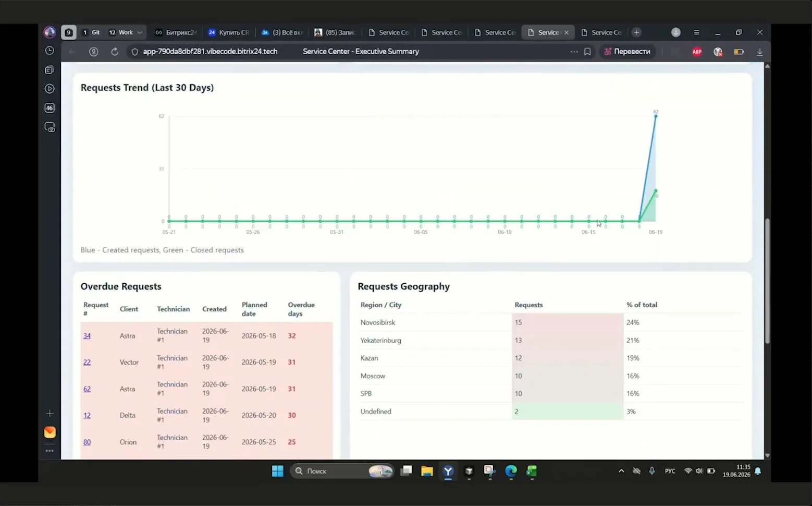
Task: Go back using the back arrow
Action: click(x=72, y=52)
